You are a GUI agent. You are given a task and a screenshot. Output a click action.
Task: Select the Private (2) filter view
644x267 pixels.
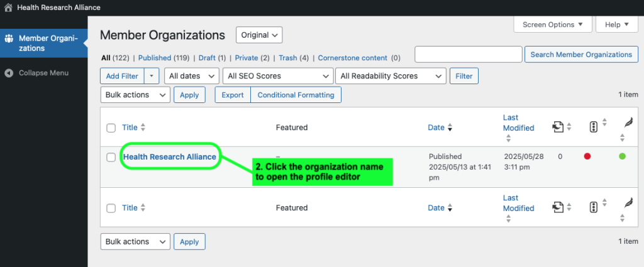pyautogui.click(x=252, y=58)
